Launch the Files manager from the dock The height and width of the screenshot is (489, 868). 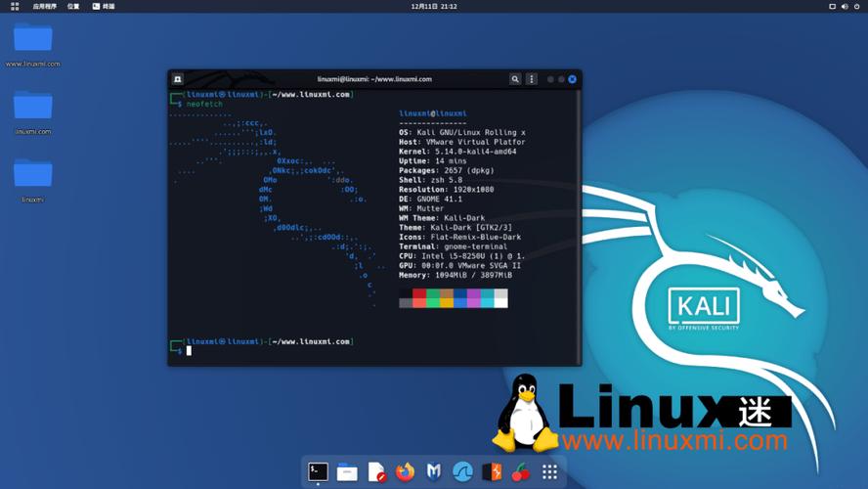click(x=347, y=471)
